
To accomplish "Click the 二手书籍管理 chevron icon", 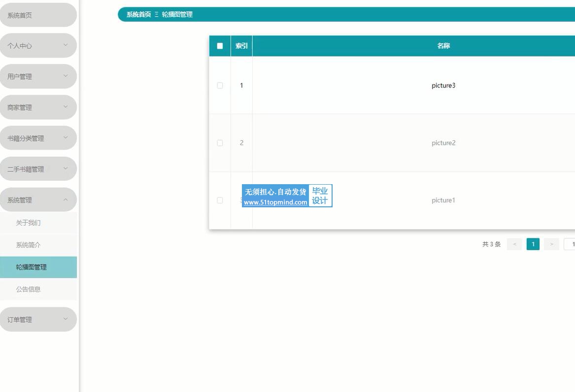I will (66, 169).
